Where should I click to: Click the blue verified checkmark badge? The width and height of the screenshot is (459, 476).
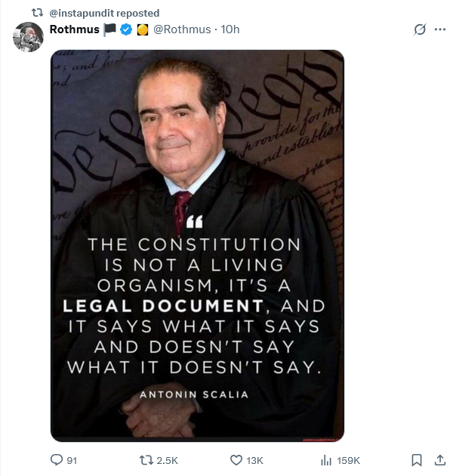click(x=125, y=29)
